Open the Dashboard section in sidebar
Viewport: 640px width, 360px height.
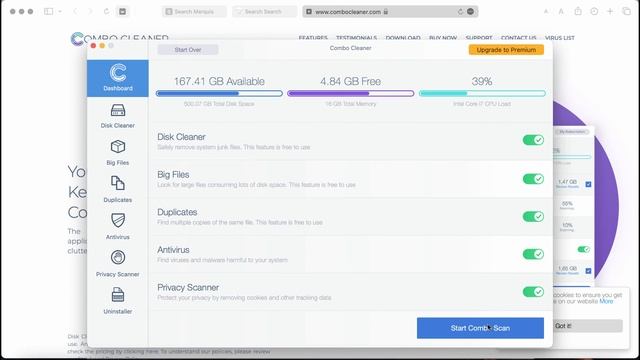[x=118, y=78]
